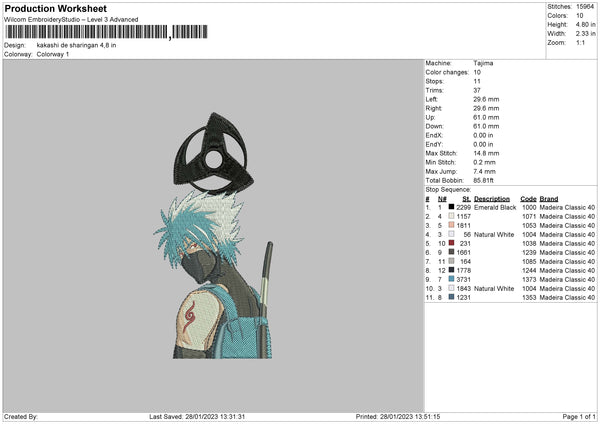Click the Left value 29.6 mm
This screenshot has height=424, width=600.
point(486,99)
